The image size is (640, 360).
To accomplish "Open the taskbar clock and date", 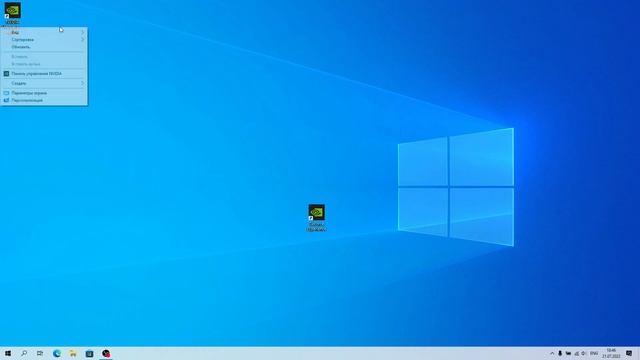I will (x=611, y=353).
